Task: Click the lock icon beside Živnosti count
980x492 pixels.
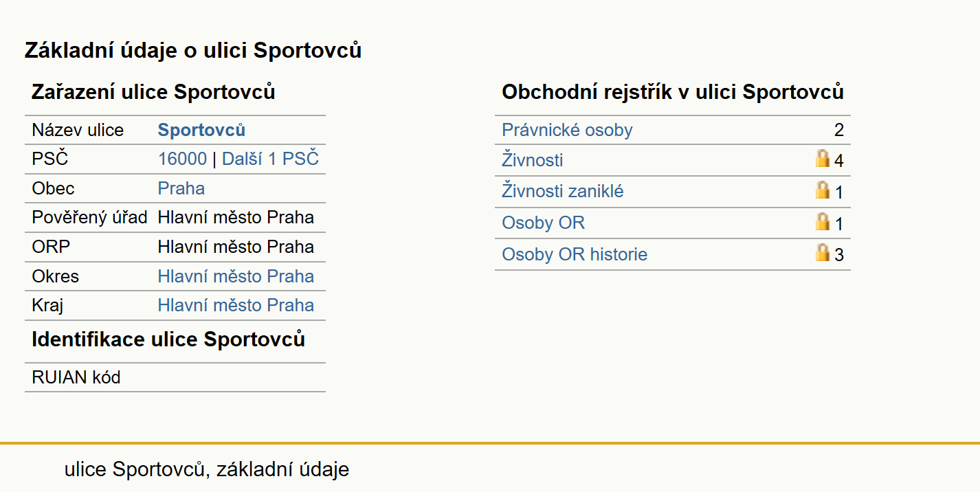Action: 822,159
